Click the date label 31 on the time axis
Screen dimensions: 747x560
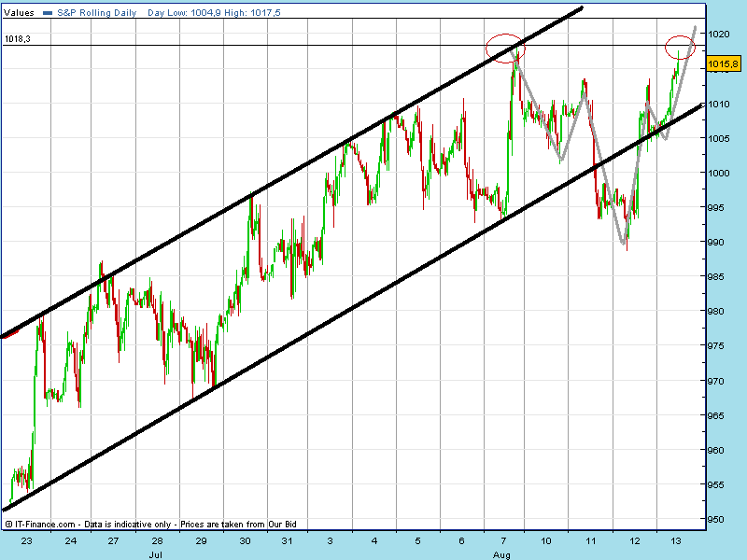(x=287, y=541)
